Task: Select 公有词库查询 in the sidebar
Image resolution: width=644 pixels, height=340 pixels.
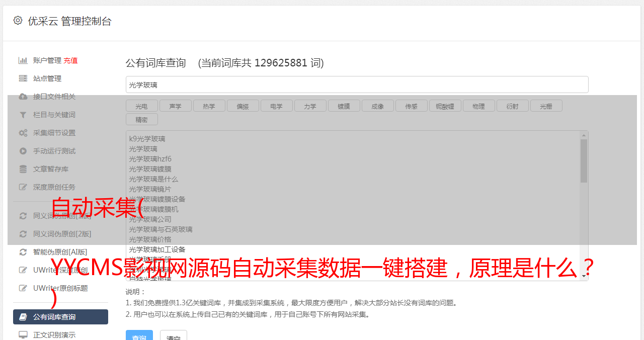Action: point(60,317)
